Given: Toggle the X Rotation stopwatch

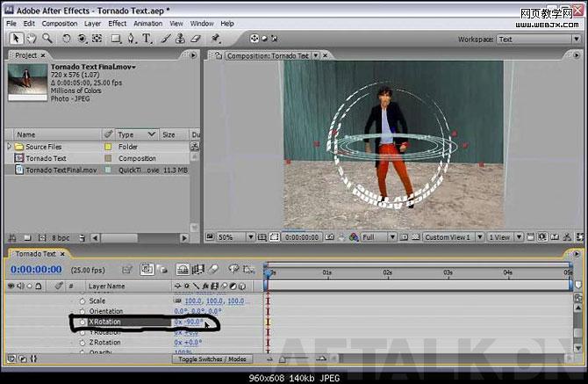Looking at the screenshot, I should pyautogui.click(x=82, y=322).
